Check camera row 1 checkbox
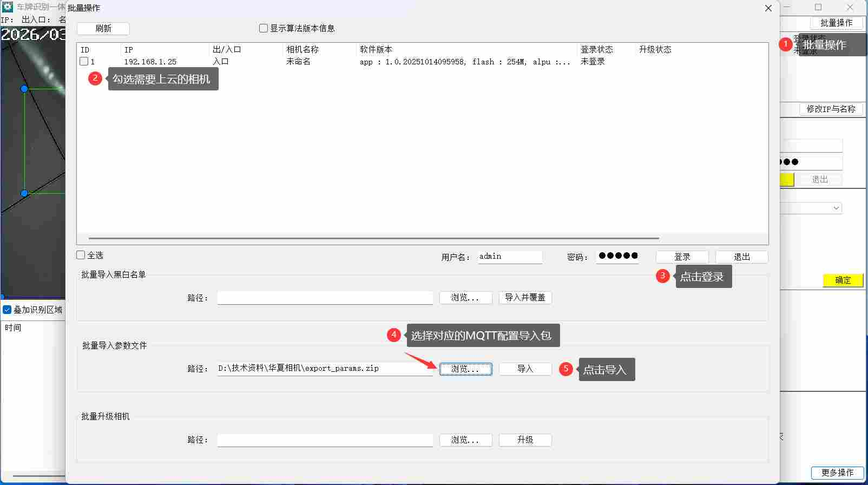Screen dimensions: 868x485 coord(84,62)
